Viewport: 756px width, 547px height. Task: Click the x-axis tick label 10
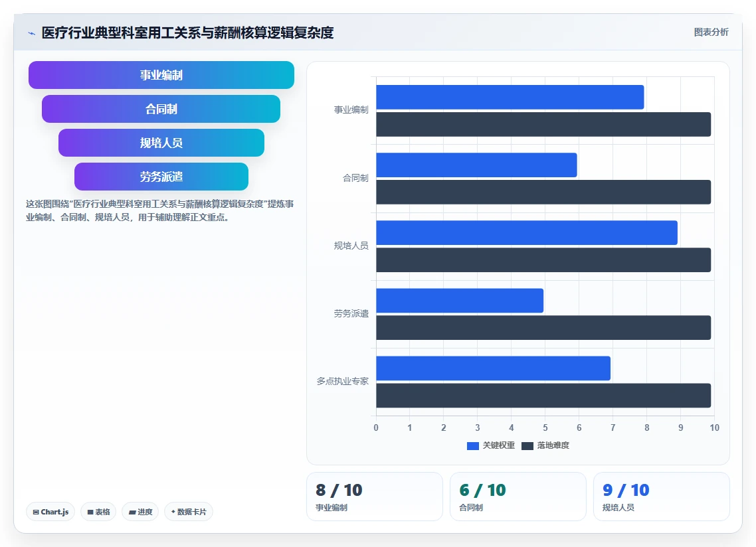pyautogui.click(x=714, y=428)
